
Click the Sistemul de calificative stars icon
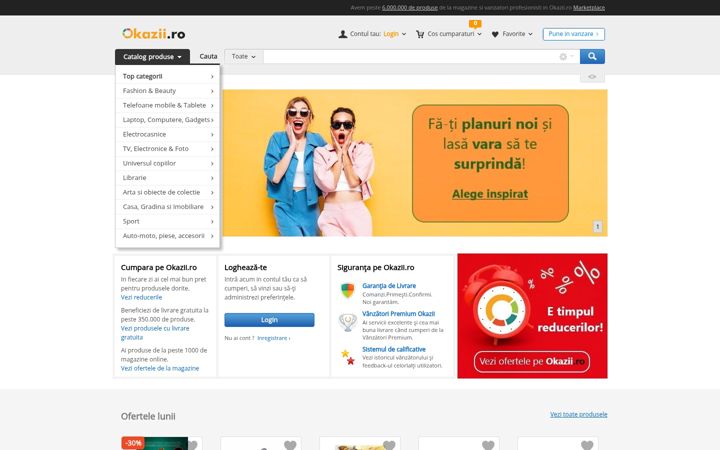[x=348, y=357]
